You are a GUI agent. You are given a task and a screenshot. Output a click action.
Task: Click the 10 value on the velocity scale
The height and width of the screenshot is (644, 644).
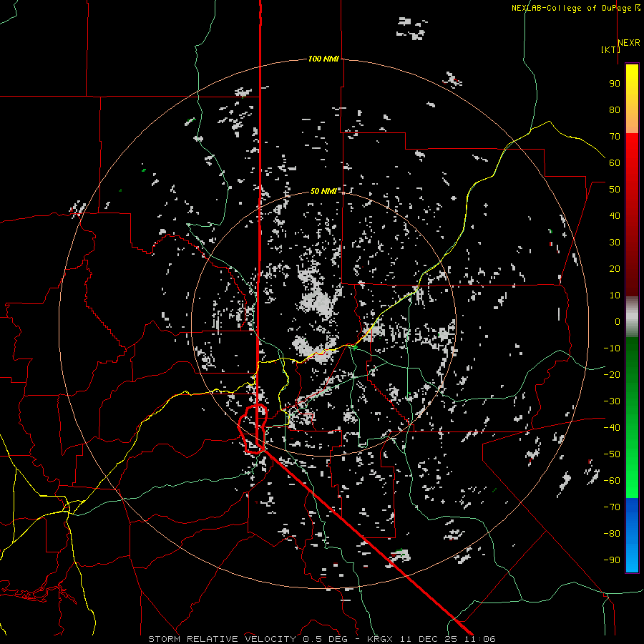[615, 296]
